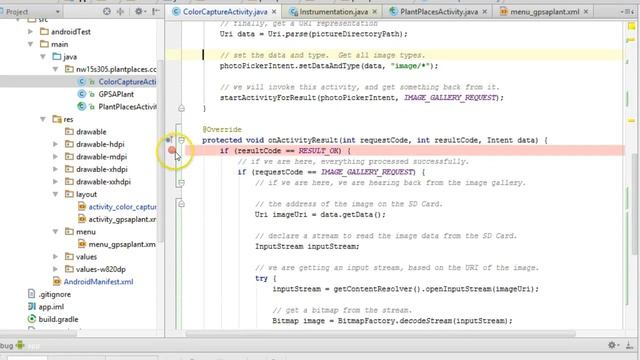
Task: Open menu_gpsaplant.xml in project tree
Action: pyautogui.click(x=122, y=244)
